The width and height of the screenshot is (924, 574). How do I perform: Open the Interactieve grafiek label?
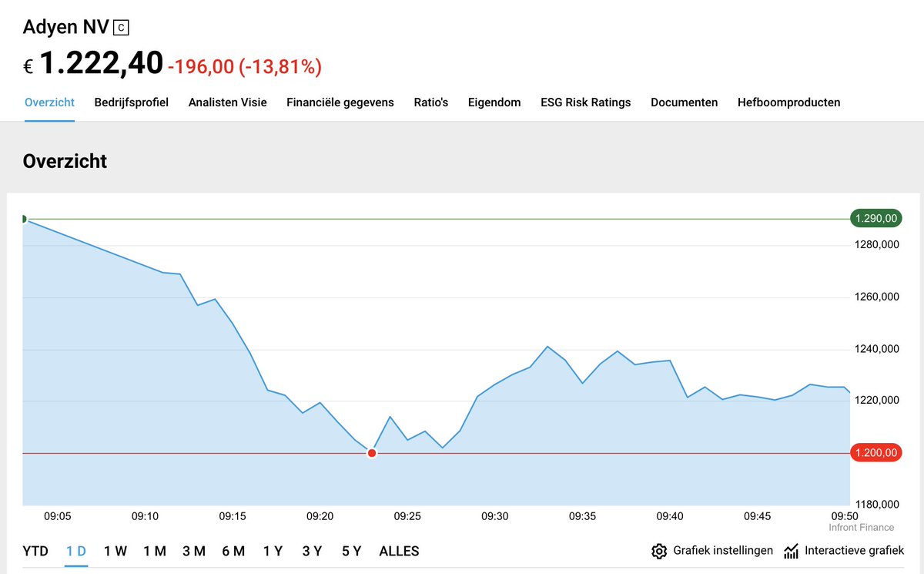855,551
